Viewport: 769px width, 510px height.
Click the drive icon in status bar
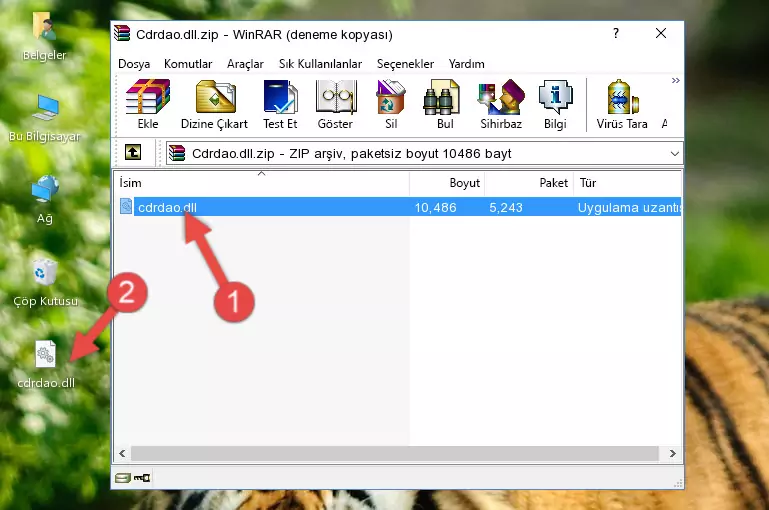[x=122, y=478]
